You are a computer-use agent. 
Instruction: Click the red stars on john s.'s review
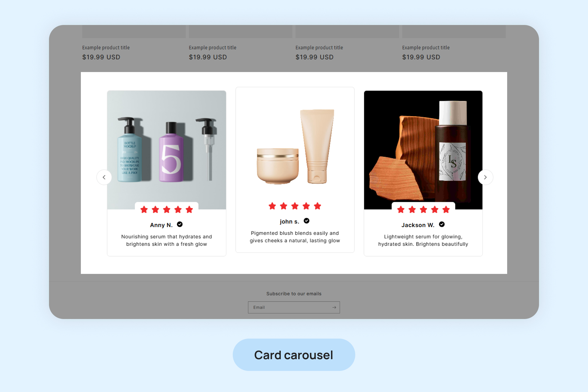[295, 206]
